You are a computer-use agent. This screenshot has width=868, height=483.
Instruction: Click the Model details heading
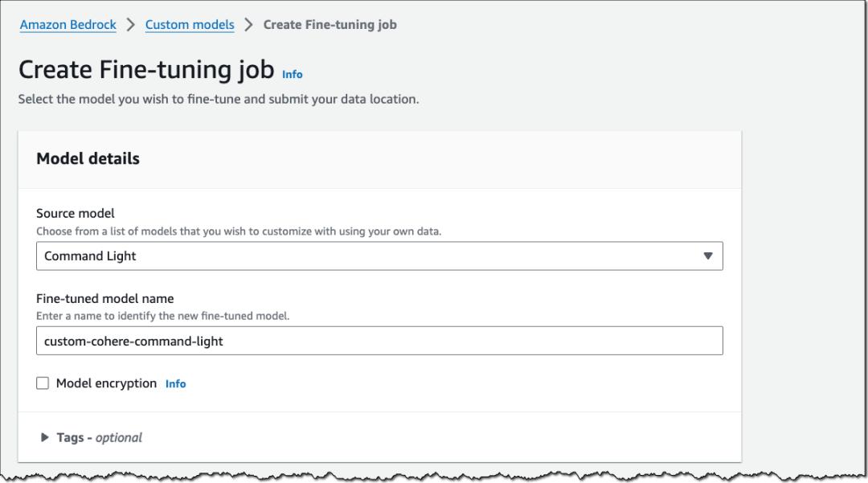coord(88,159)
